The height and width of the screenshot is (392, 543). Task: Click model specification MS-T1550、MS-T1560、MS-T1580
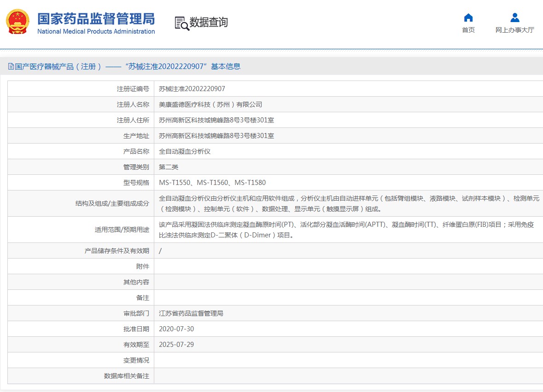click(212, 183)
